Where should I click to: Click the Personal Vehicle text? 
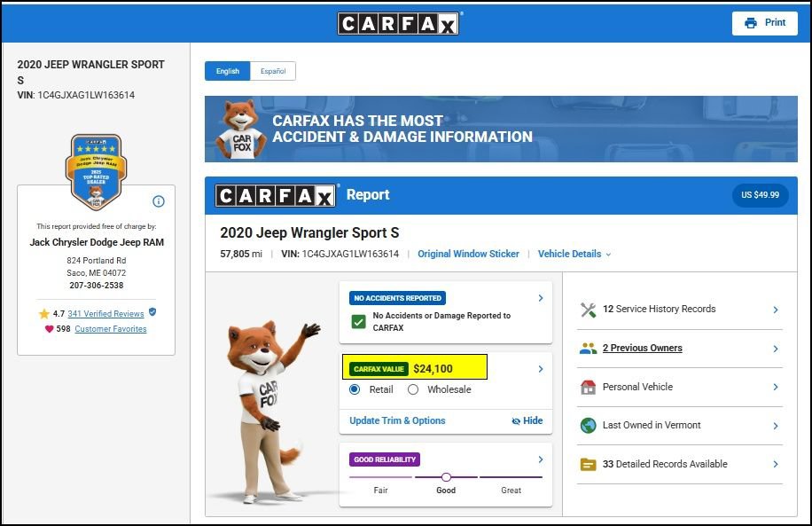[x=637, y=387]
